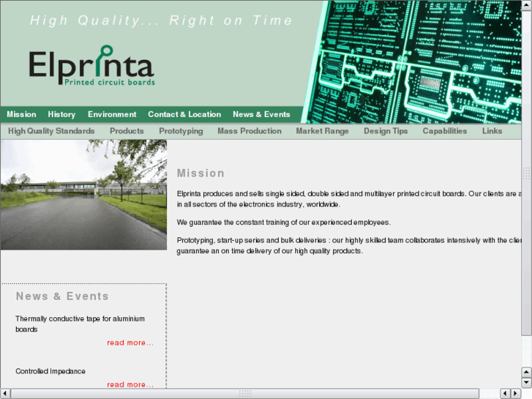
Task: Open the Design Tips page
Action: 386,131
